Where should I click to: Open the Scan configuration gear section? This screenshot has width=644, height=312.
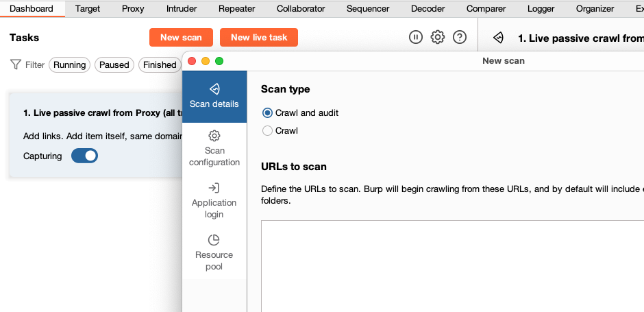tap(214, 148)
